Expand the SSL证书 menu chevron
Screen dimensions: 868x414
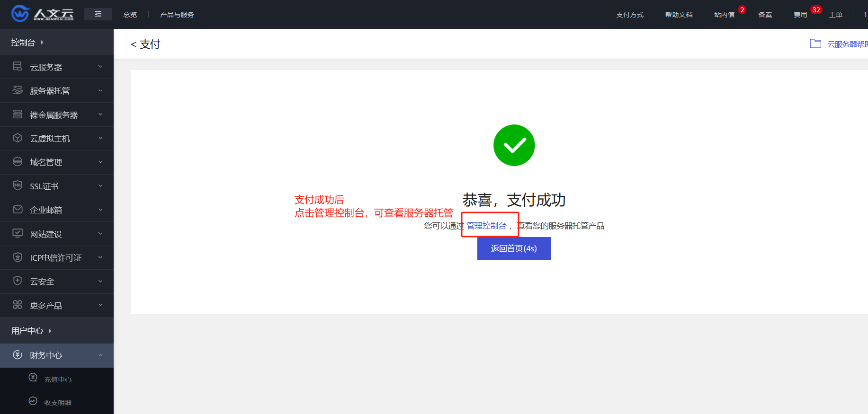(100, 186)
